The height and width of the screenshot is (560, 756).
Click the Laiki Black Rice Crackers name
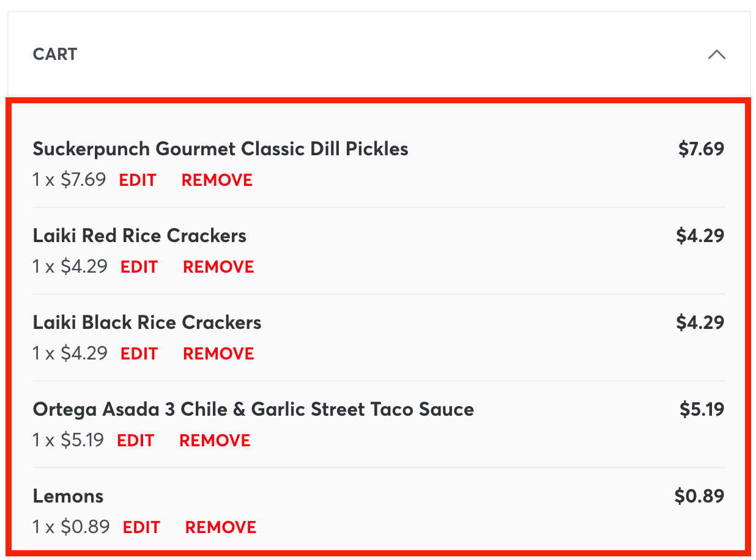147,322
